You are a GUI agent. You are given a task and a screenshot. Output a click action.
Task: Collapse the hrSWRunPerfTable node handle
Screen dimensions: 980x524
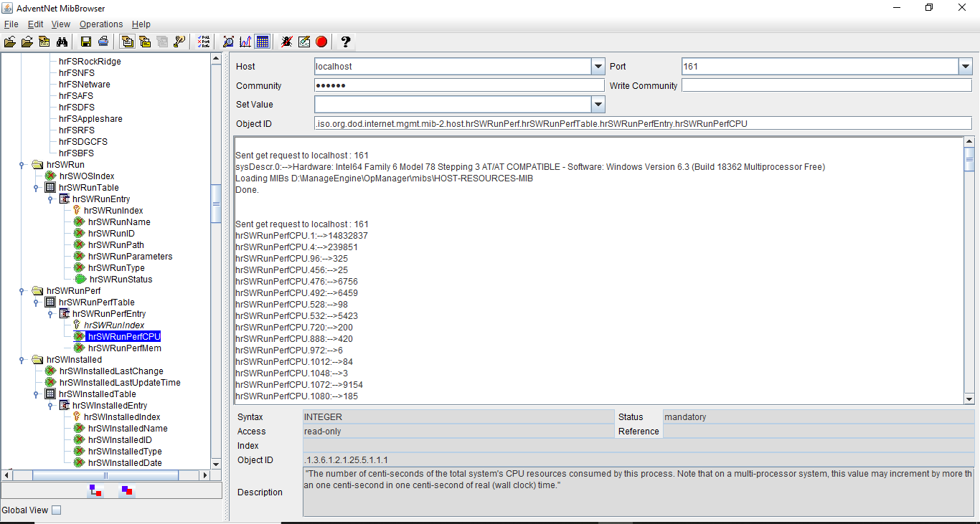(x=37, y=303)
